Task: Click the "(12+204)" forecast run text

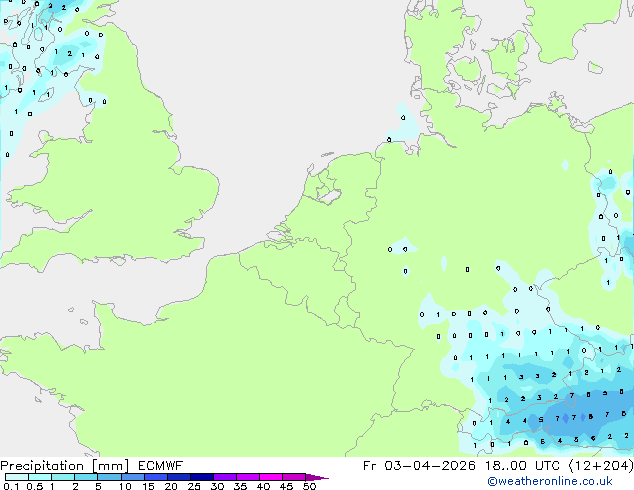Action: (601, 466)
